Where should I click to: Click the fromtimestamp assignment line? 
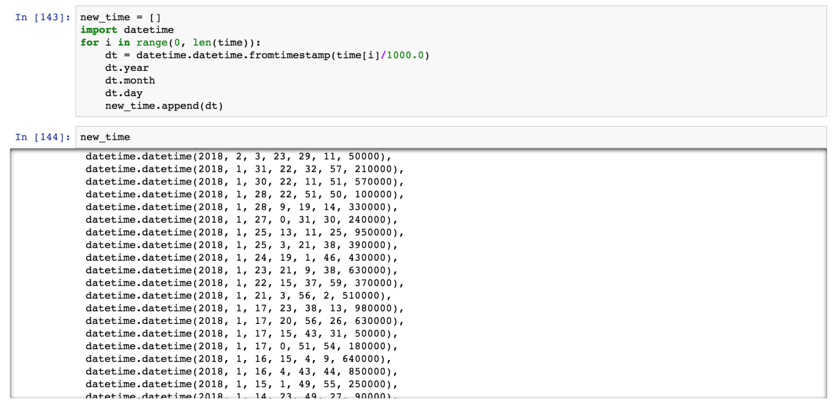click(266, 56)
